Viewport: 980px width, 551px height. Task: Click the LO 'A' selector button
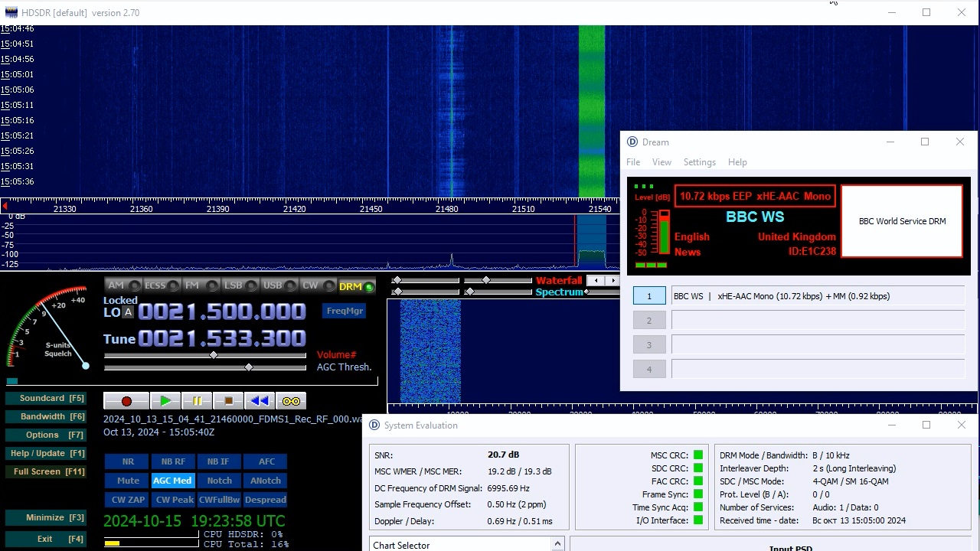pos(129,312)
